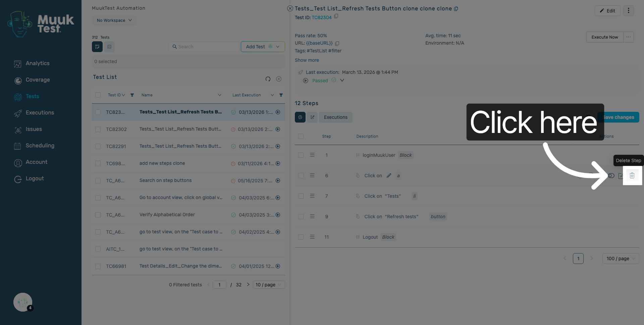Open the 10 / page size dropdown

point(269,285)
